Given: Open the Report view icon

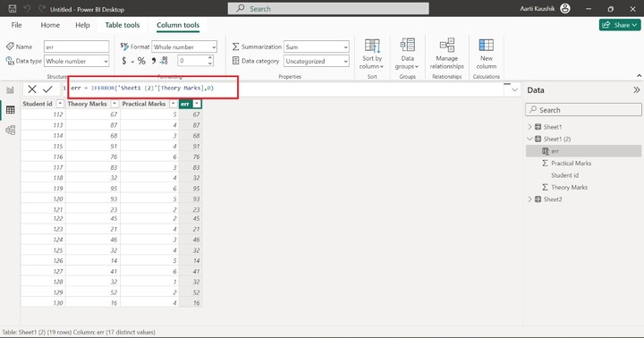Looking at the screenshot, I should [x=10, y=90].
